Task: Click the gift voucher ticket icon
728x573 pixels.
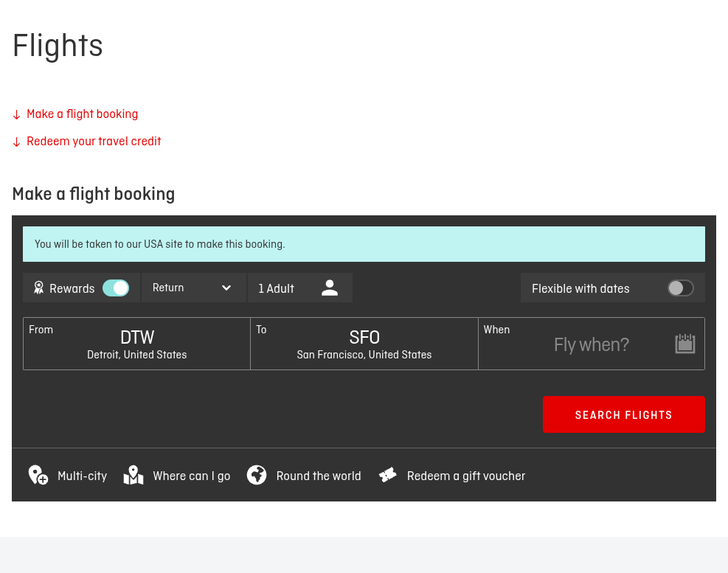Action: pos(388,475)
